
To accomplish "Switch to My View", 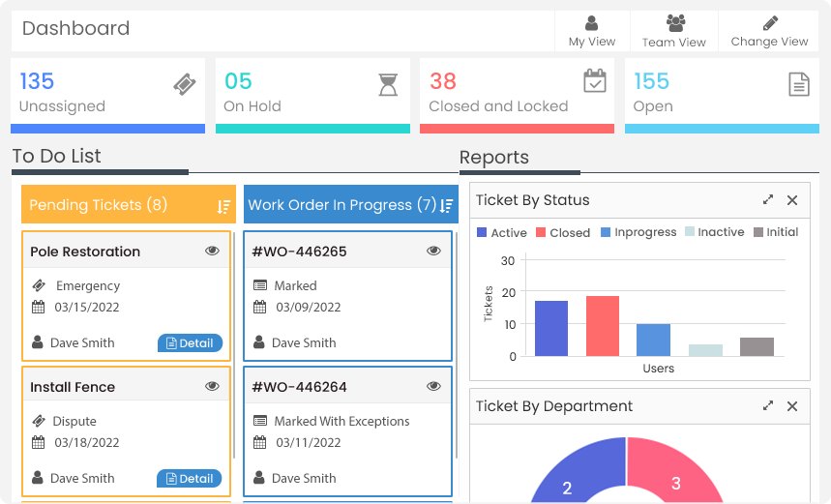I will click(592, 31).
